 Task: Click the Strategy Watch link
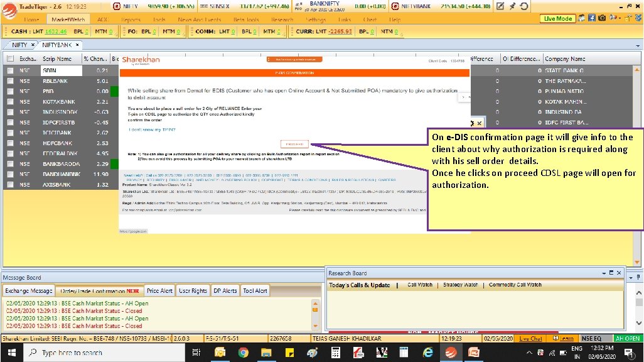461,285
